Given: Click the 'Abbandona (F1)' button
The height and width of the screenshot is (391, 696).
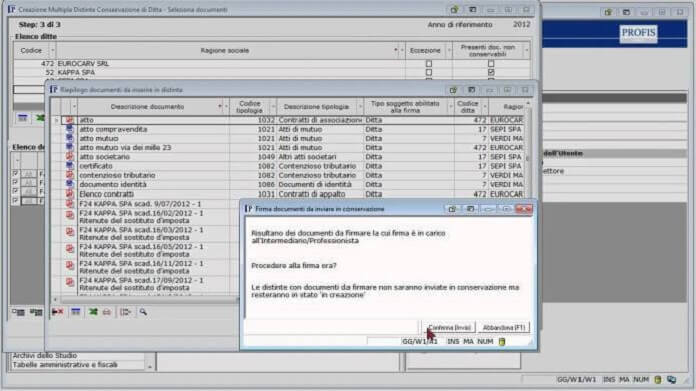Looking at the screenshot, I should 504,328.
